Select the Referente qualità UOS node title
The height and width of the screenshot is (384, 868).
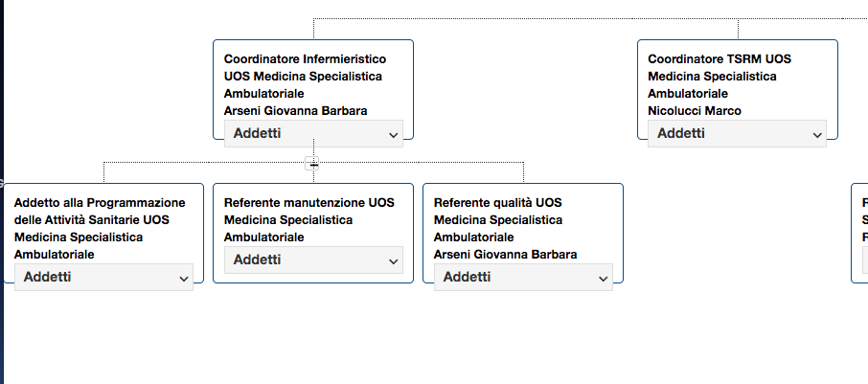[x=498, y=219]
